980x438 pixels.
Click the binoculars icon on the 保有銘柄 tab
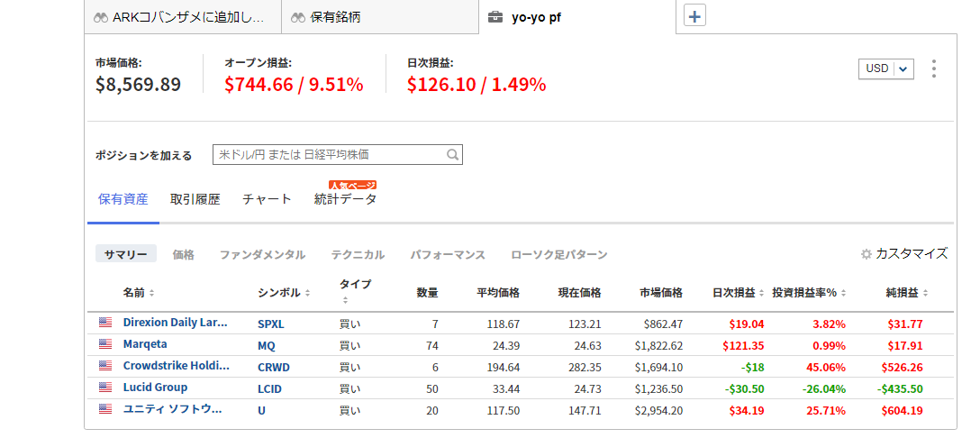pos(298,17)
